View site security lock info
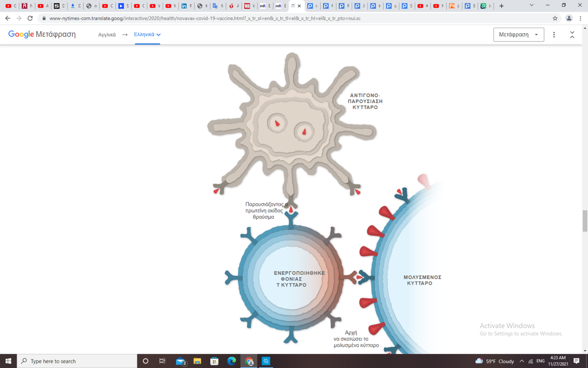The width and height of the screenshot is (588, 368). [x=44, y=18]
